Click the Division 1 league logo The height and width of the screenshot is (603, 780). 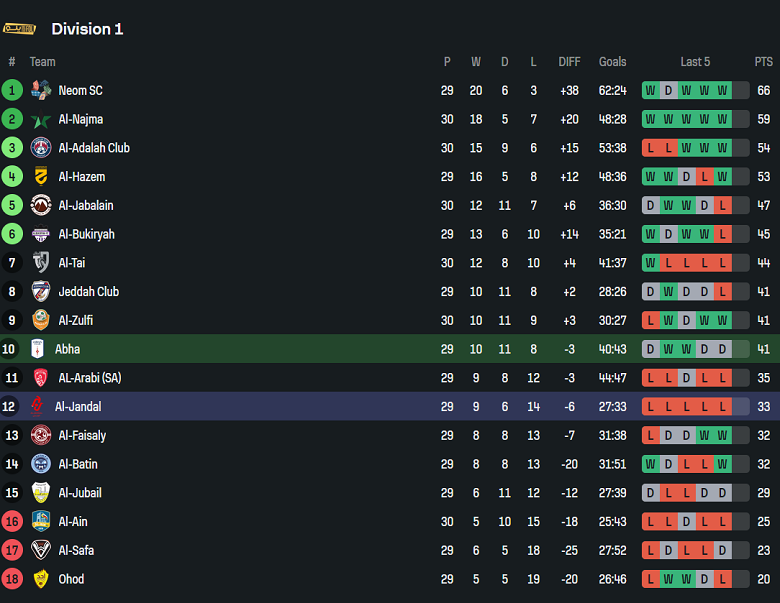coord(20,28)
